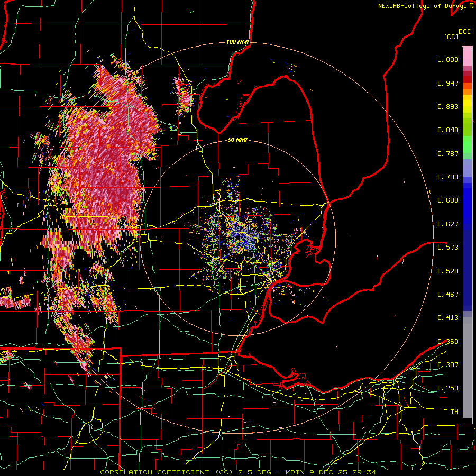The width and height of the screenshot is (476, 476).
Task: Click the 0.253 scale value
Action: coord(448,388)
